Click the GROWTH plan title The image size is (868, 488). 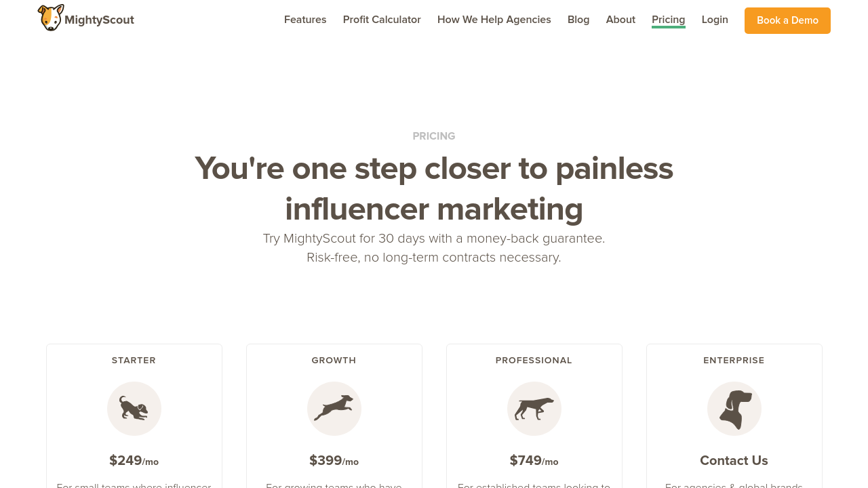point(334,361)
